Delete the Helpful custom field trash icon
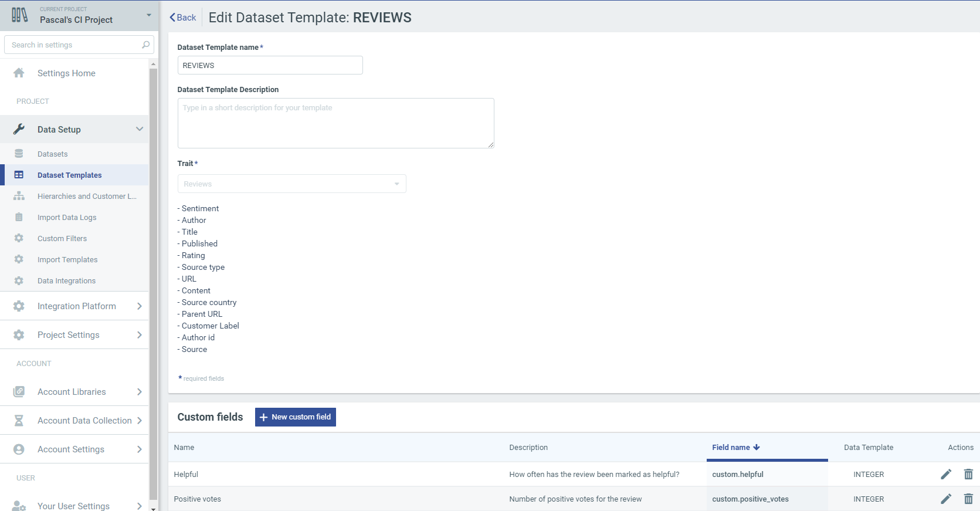980x511 pixels. [x=968, y=474]
